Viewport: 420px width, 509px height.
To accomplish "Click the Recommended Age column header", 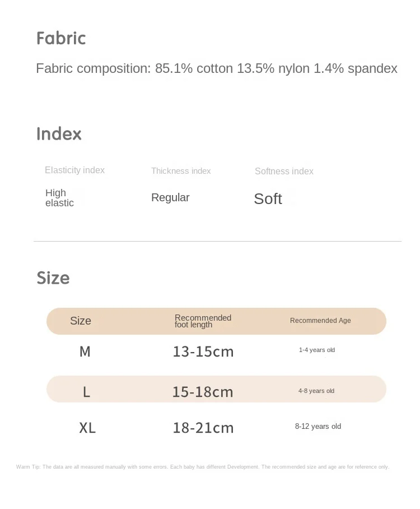I will 320,321.
